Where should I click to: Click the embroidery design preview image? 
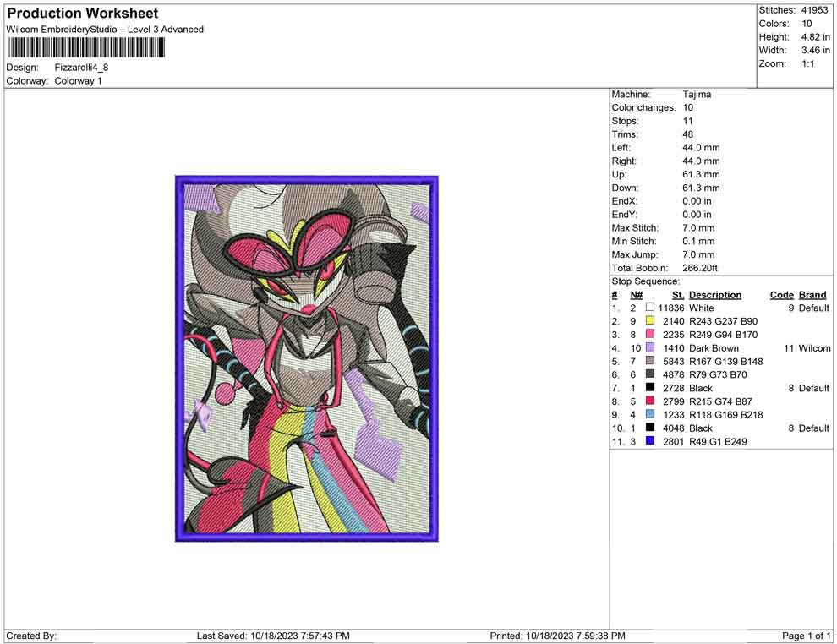click(x=307, y=358)
